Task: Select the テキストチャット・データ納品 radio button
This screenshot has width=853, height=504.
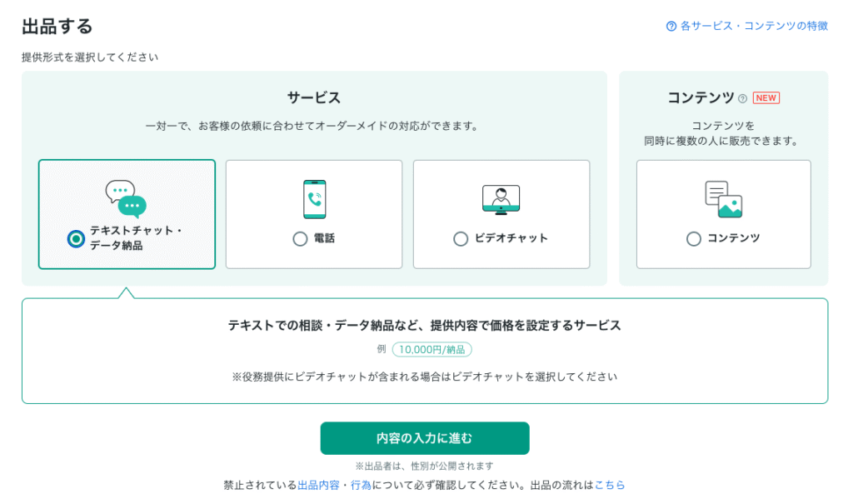Action: (76, 238)
